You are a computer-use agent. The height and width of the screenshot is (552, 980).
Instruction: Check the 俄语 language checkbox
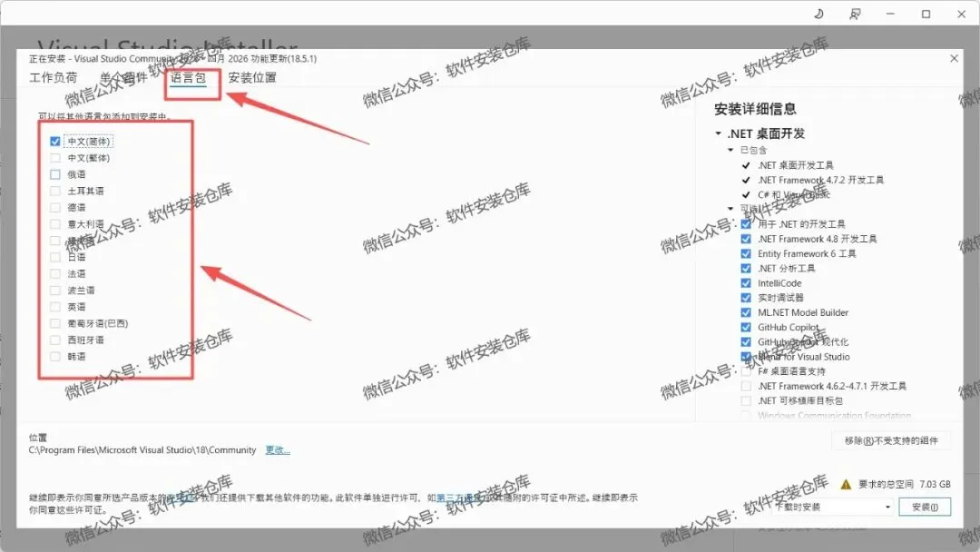point(55,174)
